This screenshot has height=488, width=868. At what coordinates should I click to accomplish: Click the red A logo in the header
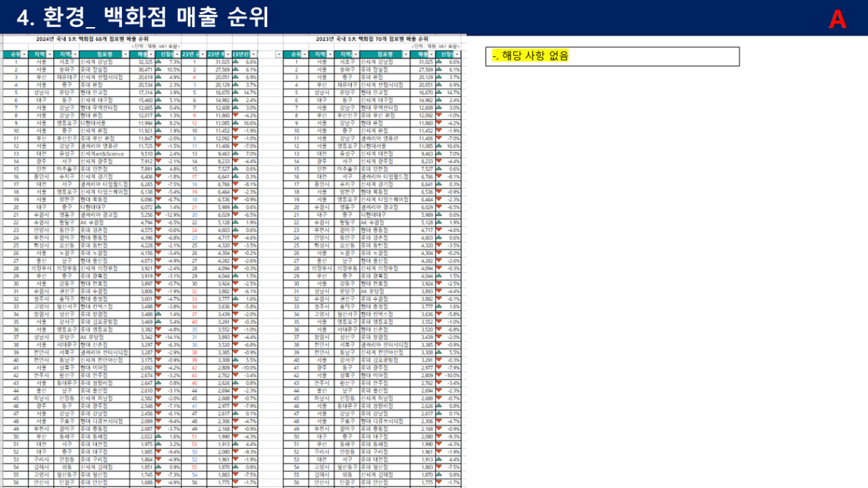(x=837, y=19)
